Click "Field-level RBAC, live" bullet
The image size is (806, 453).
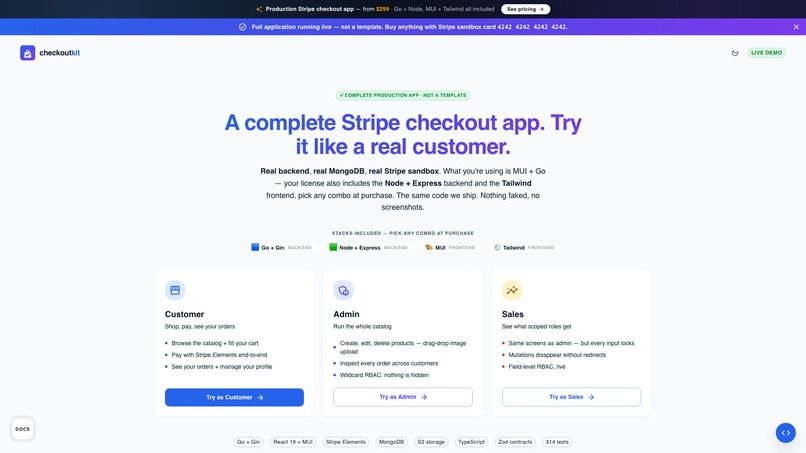(x=537, y=367)
